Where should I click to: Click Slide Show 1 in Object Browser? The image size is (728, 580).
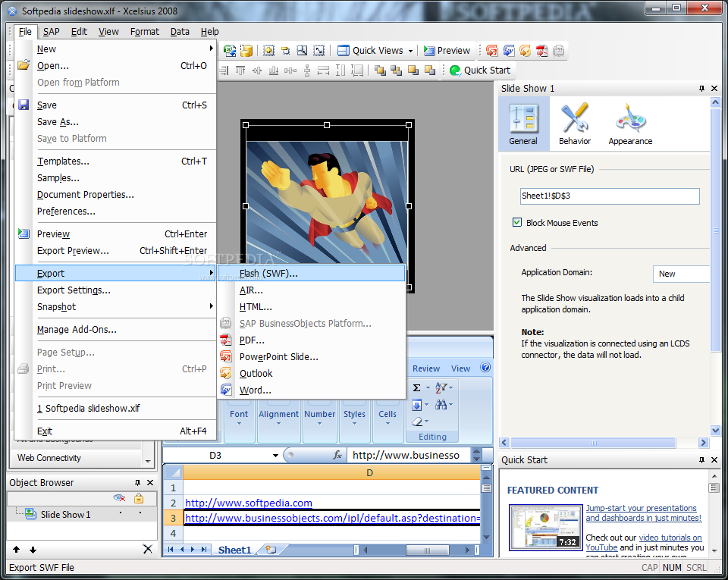click(x=65, y=515)
